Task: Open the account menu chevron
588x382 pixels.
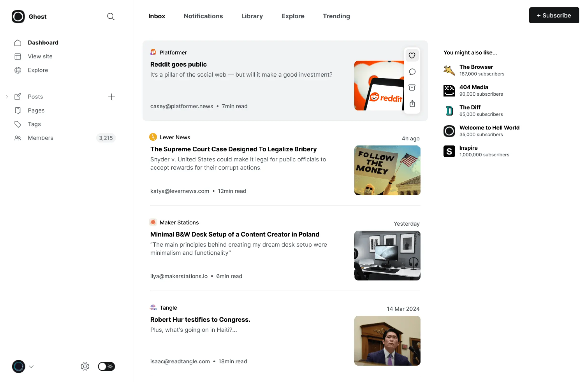Action: coord(31,367)
